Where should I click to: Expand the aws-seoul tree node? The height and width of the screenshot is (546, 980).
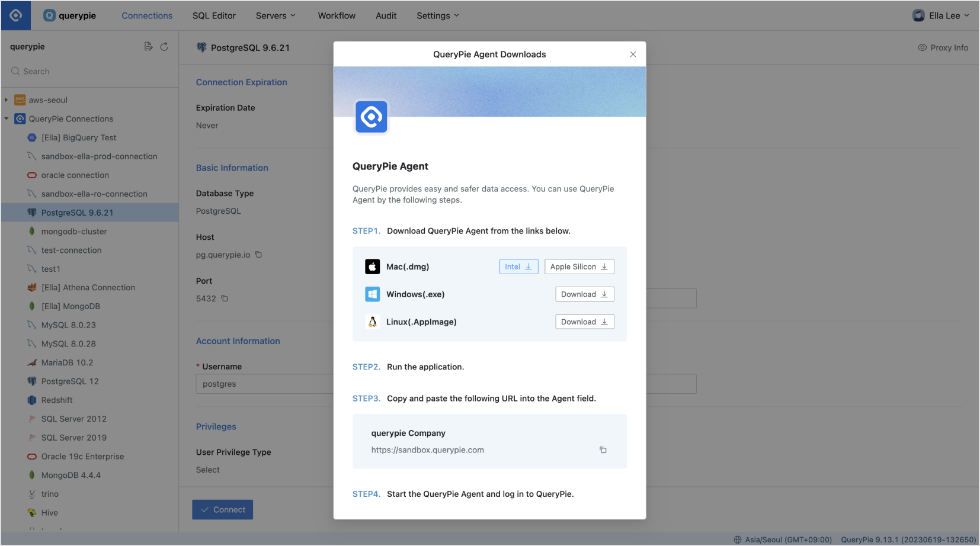click(x=7, y=100)
